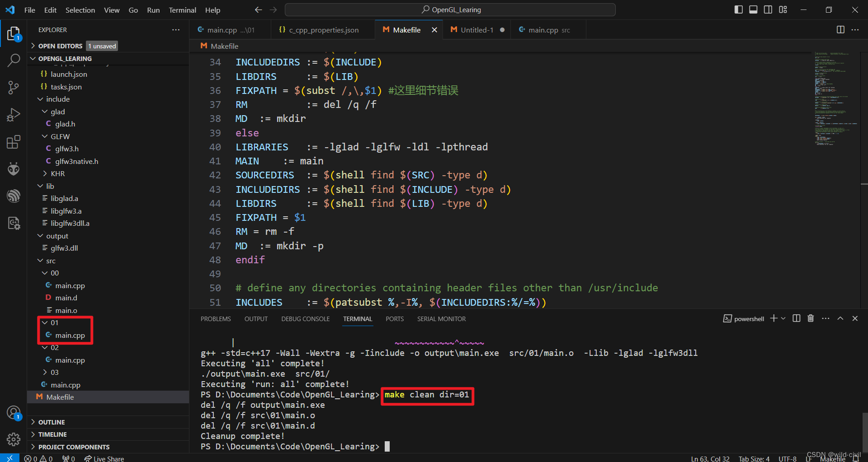Open the Manage gear menu

[14, 439]
